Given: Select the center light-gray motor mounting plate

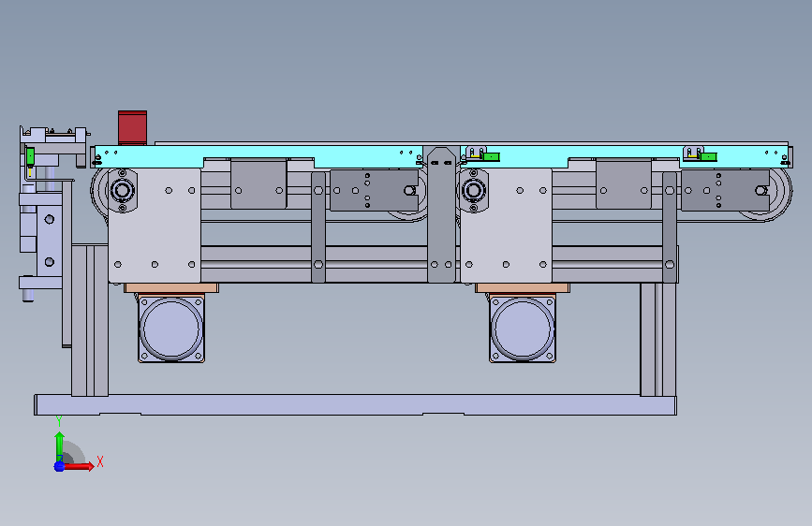Looking at the screenshot, I should (x=506, y=226).
